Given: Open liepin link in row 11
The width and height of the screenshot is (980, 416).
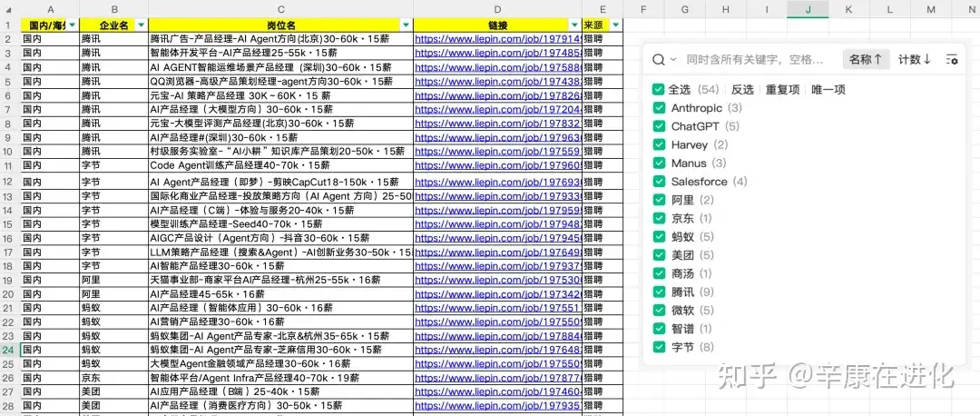Looking at the screenshot, I should point(498,166).
